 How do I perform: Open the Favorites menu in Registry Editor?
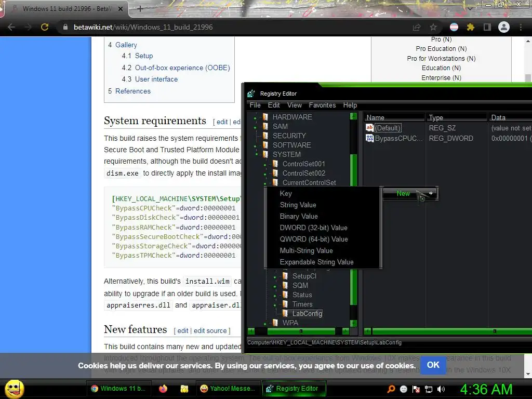322,105
